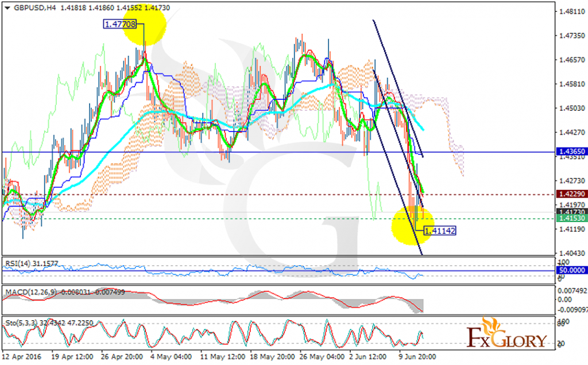Click the 19 Apr 12:00 date label
588x365 pixels.
[72, 357]
